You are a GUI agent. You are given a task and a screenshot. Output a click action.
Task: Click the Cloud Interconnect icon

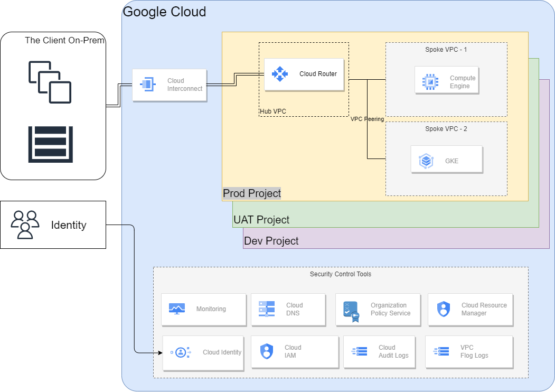147,84
